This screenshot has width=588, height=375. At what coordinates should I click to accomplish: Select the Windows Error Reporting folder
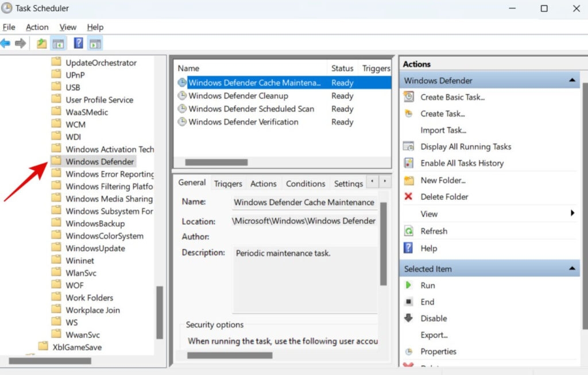coord(110,174)
